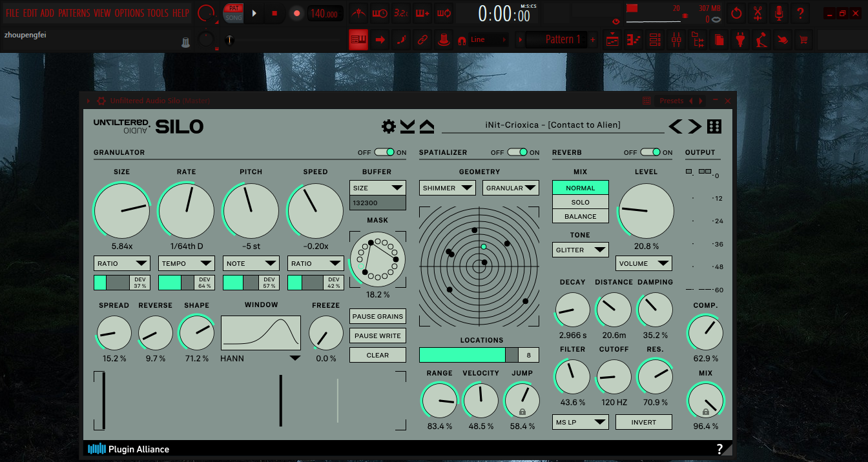The height and width of the screenshot is (462, 868).
Task: Open the playlist view icon
Action: (x=613, y=40)
